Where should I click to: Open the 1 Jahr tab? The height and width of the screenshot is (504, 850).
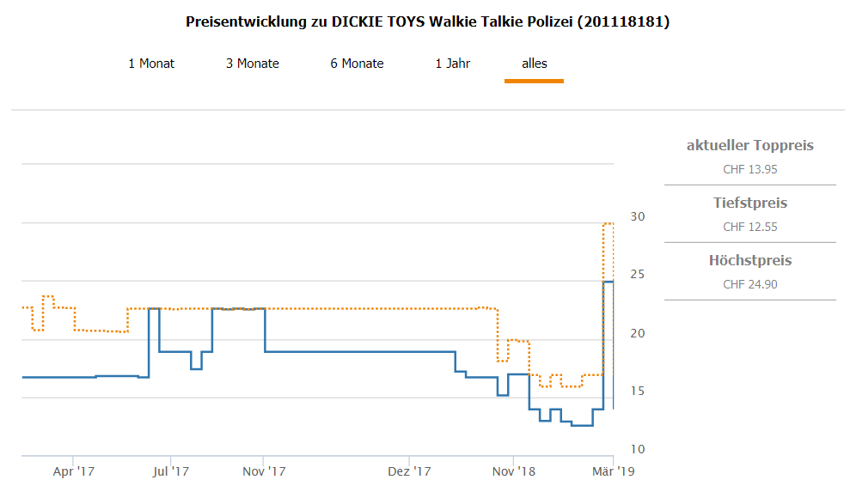[453, 64]
